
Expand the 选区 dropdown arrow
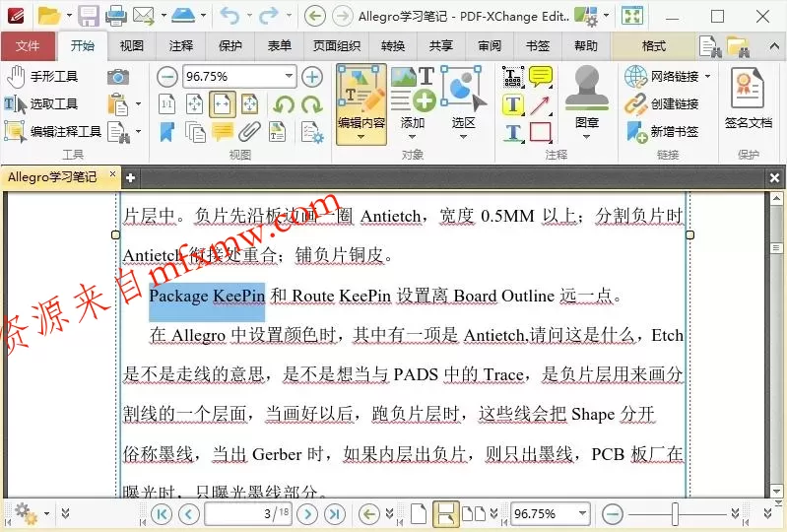pyautogui.click(x=463, y=137)
